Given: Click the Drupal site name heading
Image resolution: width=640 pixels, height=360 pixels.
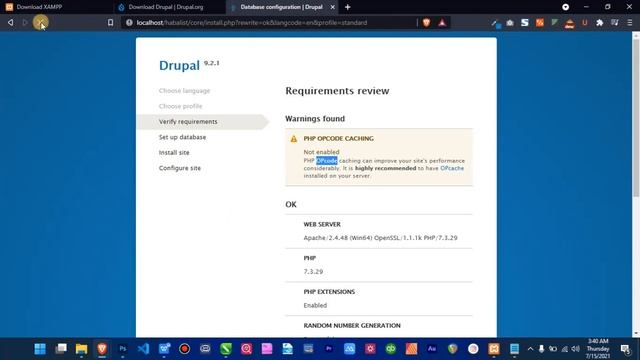Looking at the screenshot, I should (x=179, y=65).
